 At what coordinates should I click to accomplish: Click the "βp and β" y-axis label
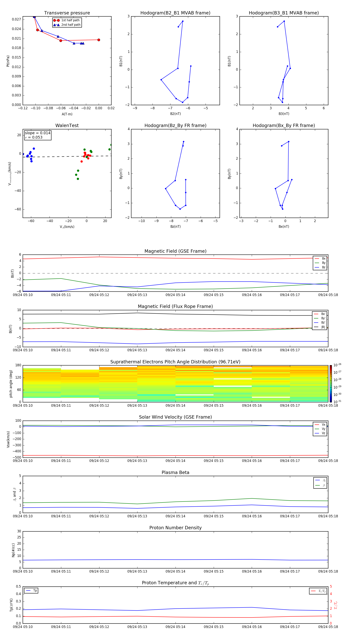(15, 494)
